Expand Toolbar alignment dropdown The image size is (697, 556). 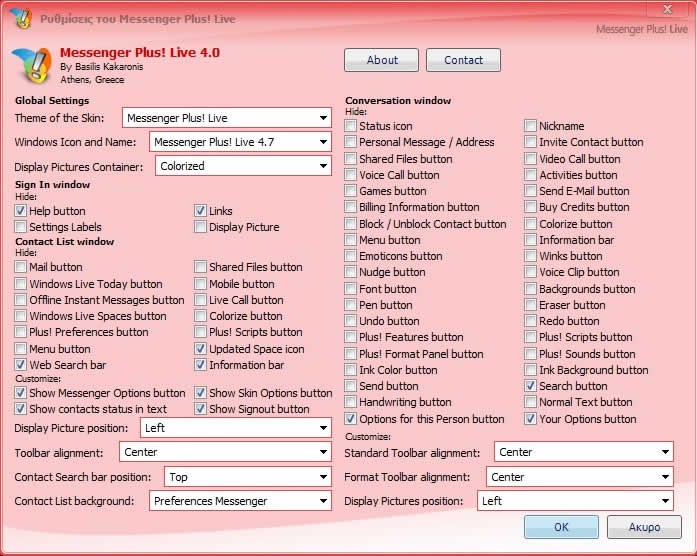[x=225, y=452]
